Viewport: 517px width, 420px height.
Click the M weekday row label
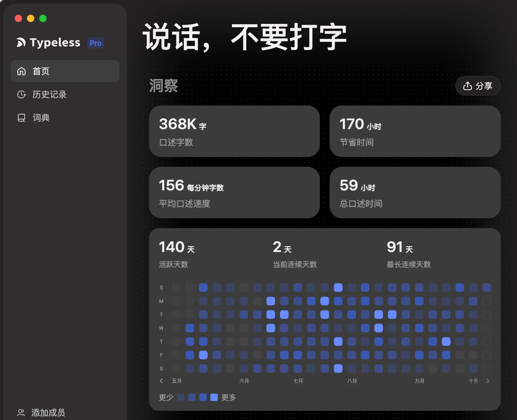pyautogui.click(x=161, y=301)
